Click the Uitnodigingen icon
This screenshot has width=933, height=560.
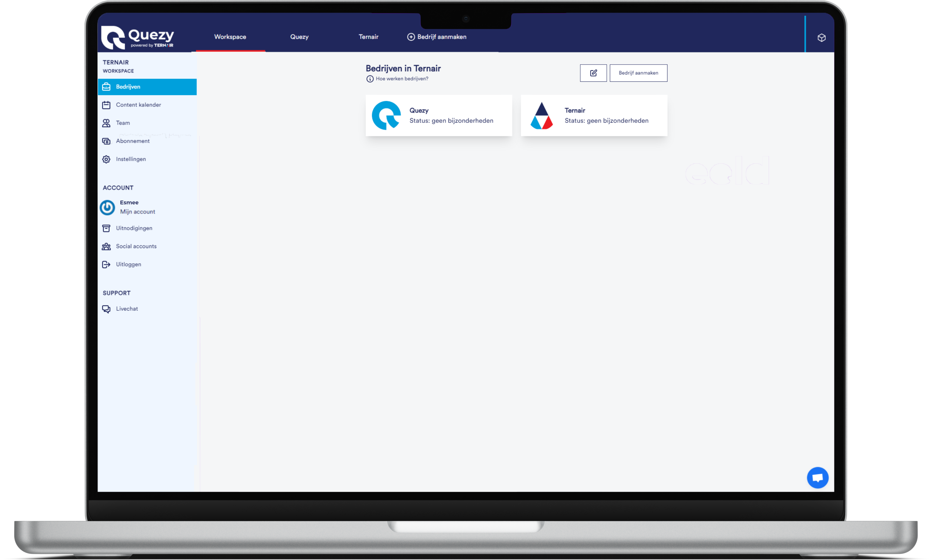[x=106, y=228]
